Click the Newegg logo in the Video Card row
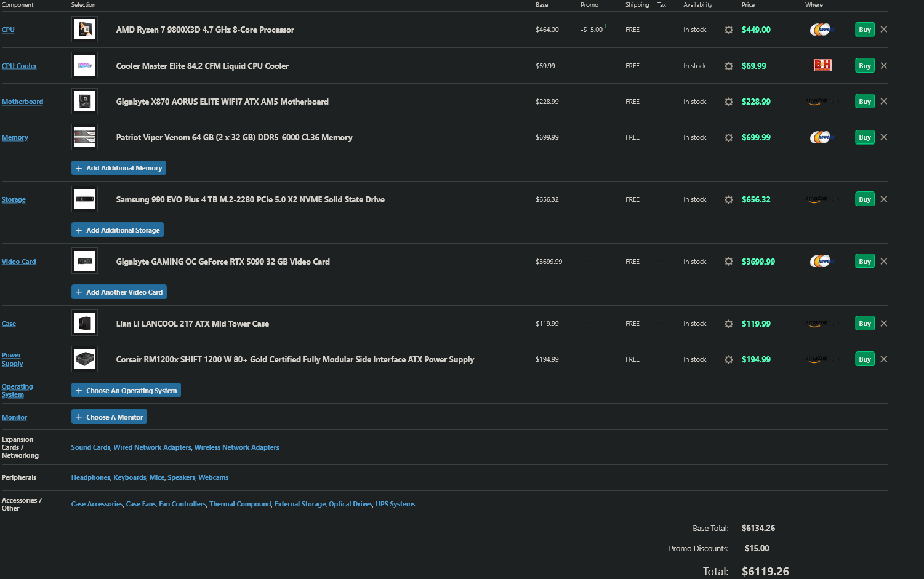 point(821,262)
